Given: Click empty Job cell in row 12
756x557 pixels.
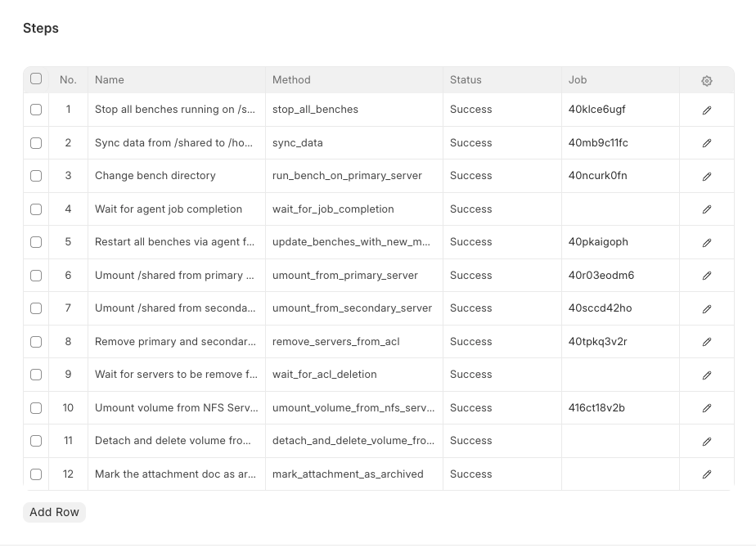Looking at the screenshot, I should click(619, 474).
